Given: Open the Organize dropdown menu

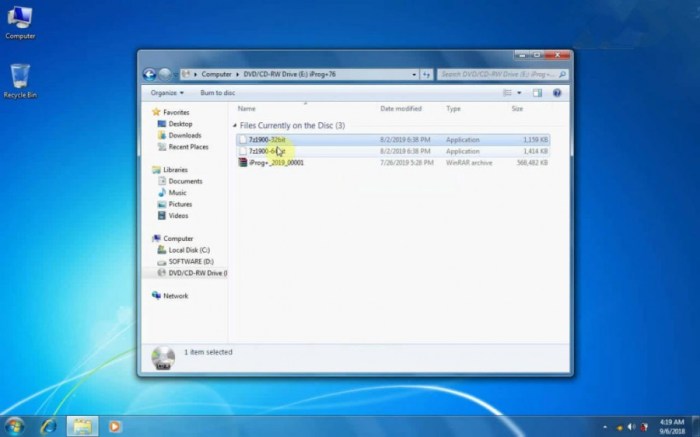Looking at the screenshot, I should tap(166, 93).
